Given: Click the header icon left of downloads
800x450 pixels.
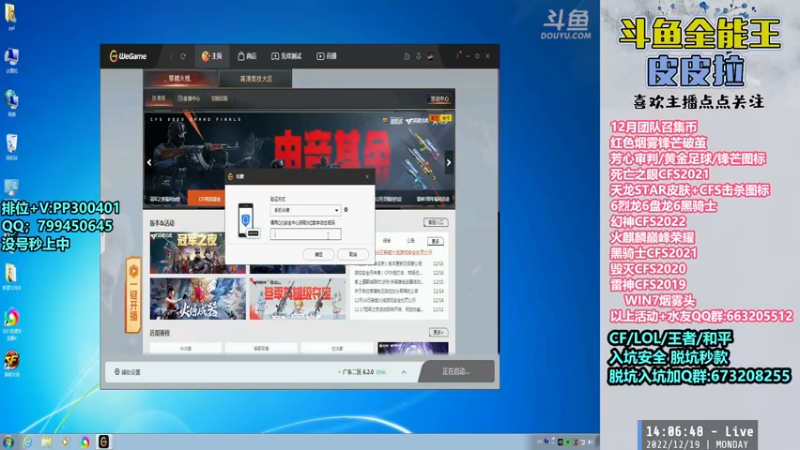Looking at the screenshot, I should (x=407, y=56).
